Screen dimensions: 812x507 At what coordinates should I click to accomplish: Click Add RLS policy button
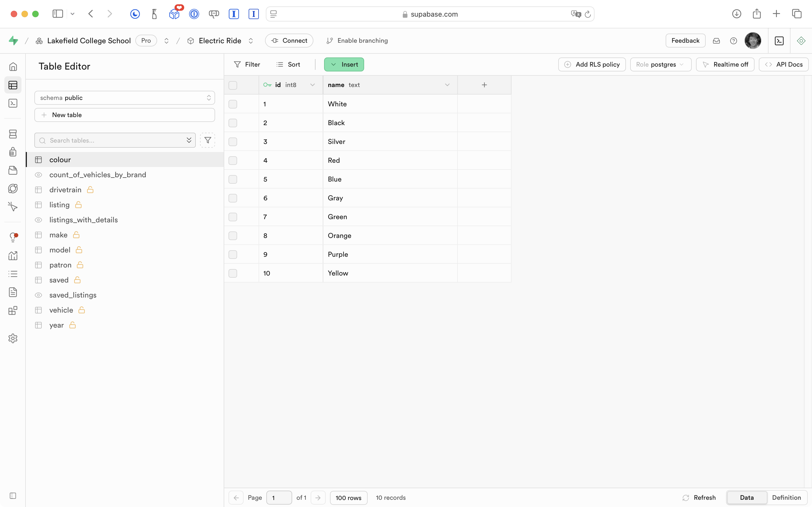(x=592, y=64)
